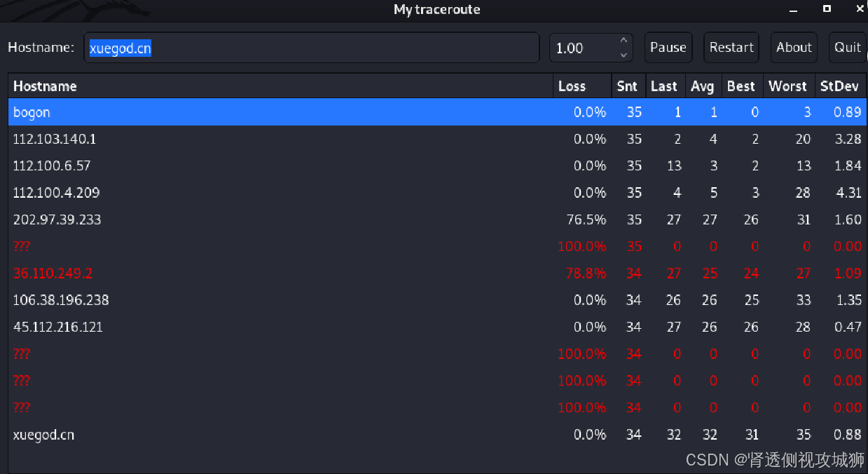Click the StDev value 1.09
This screenshot has width=868, height=474.
848,273
